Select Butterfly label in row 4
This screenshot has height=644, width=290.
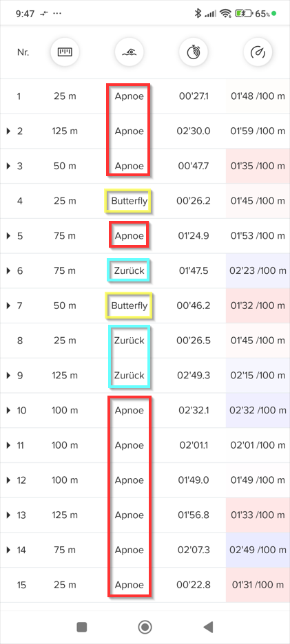pyautogui.click(x=130, y=201)
